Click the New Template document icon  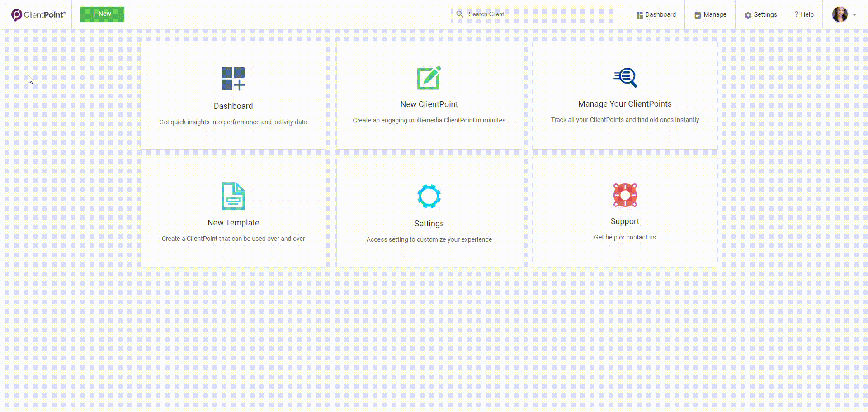pyautogui.click(x=233, y=196)
